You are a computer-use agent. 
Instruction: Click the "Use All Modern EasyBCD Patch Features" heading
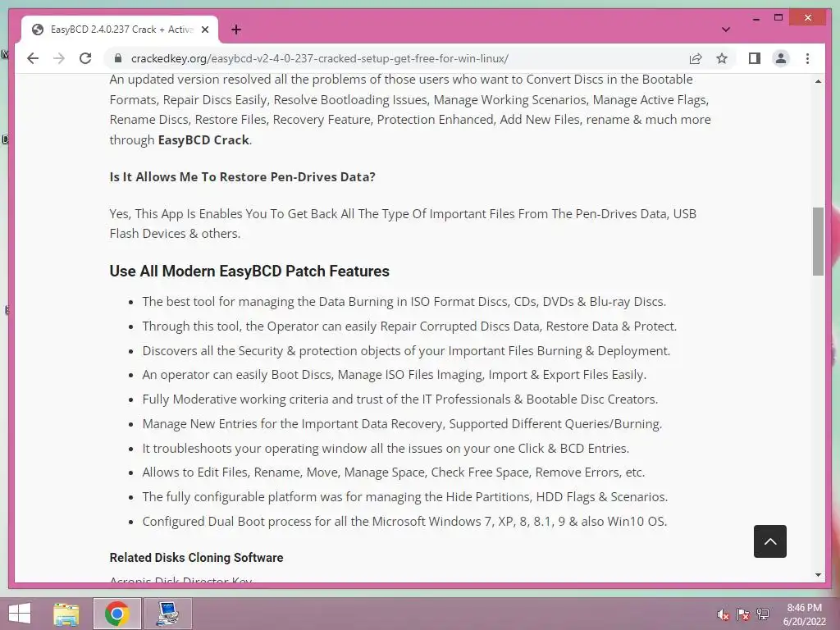click(x=249, y=271)
